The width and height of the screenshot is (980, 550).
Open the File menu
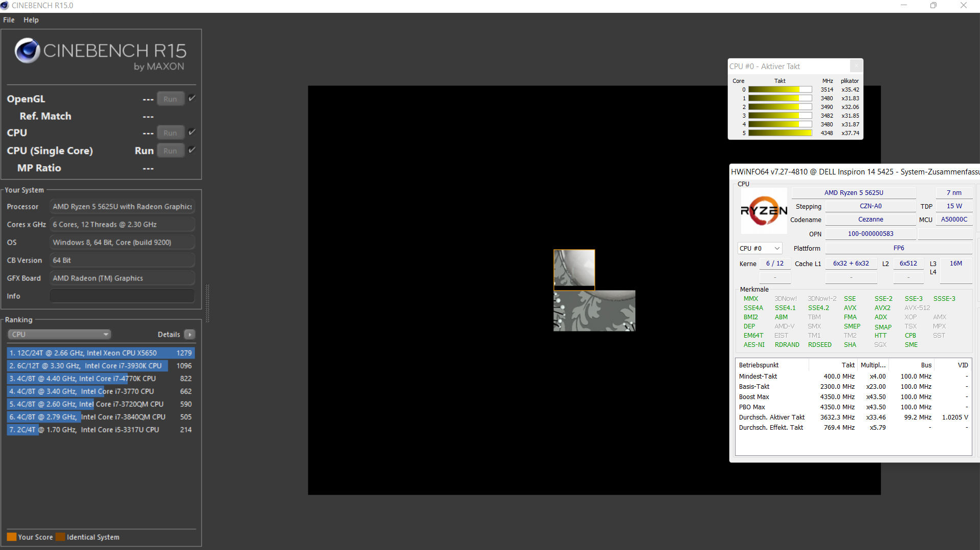pyautogui.click(x=9, y=20)
